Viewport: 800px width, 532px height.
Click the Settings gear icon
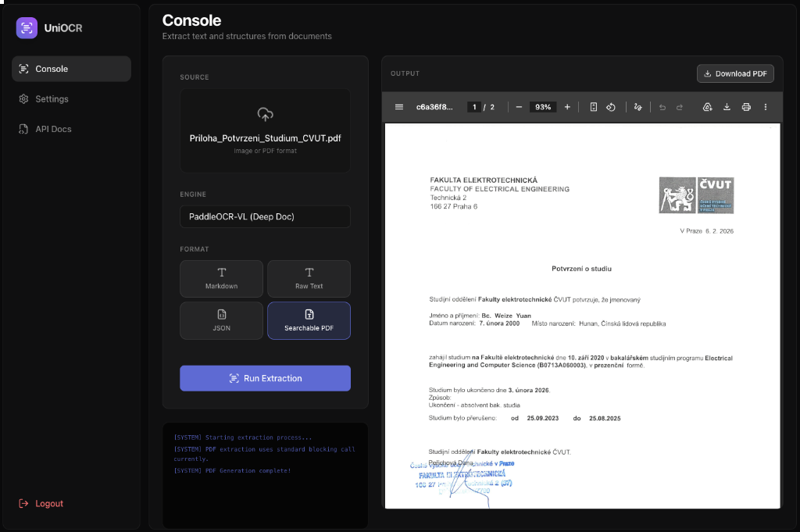tap(23, 99)
